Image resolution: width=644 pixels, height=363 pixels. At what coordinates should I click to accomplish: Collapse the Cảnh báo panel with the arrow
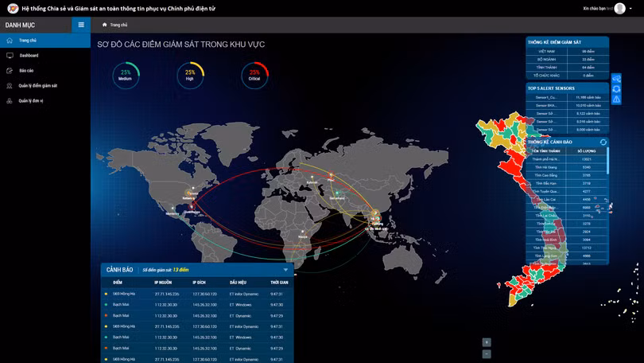(285, 270)
